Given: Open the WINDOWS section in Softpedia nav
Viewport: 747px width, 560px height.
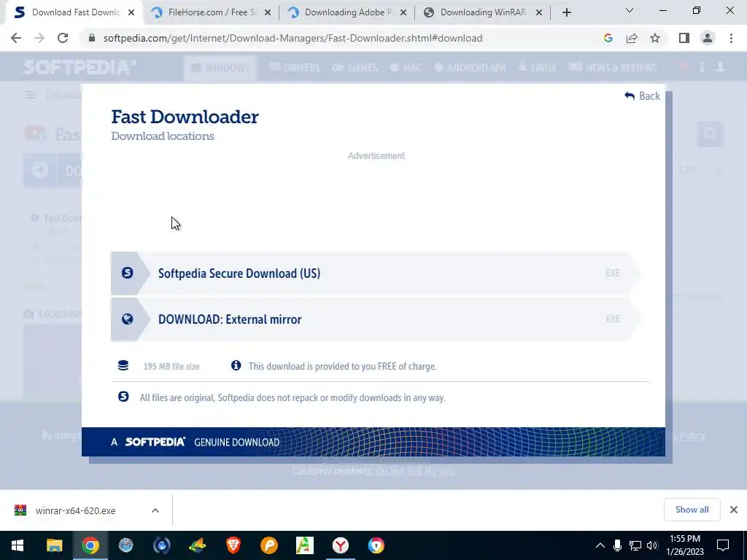Looking at the screenshot, I should (x=220, y=68).
